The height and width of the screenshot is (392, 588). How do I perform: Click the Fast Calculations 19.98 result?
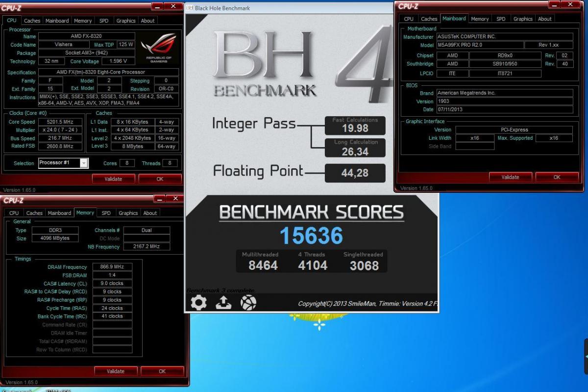coord(355,126)
